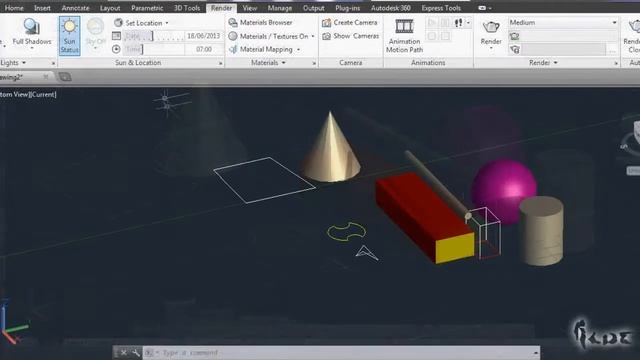
Task: Close the Drawing2 file tab
Action: [x=46, y=77]
